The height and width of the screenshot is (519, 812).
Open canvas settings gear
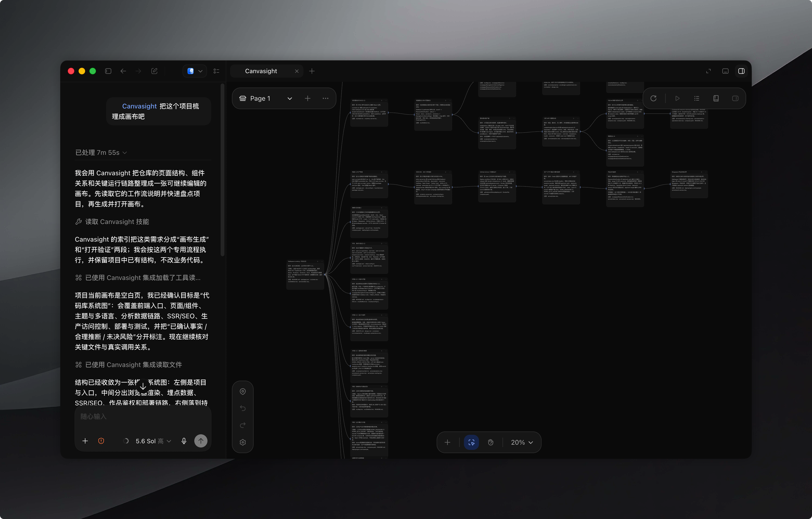pos(243,443)
